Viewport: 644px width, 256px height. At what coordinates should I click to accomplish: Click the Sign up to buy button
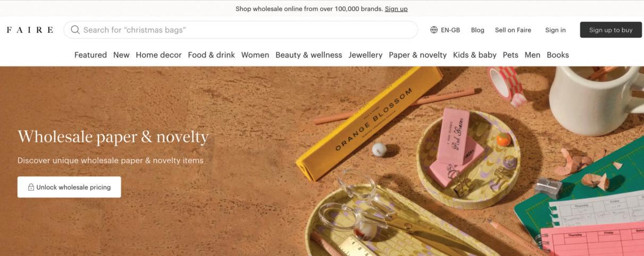click(x=610, y=30)
